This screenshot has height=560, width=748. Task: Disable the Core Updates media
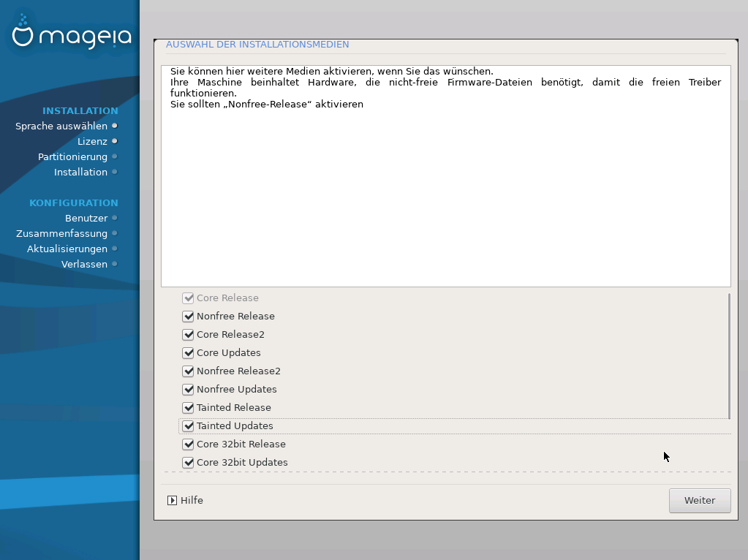(188, 353)
